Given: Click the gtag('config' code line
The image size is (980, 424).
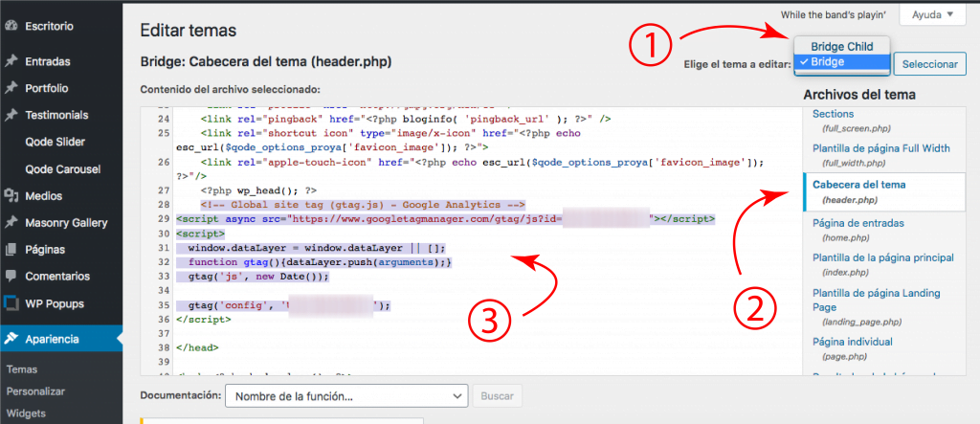Looking at the screenshot, I should (289, 306).
